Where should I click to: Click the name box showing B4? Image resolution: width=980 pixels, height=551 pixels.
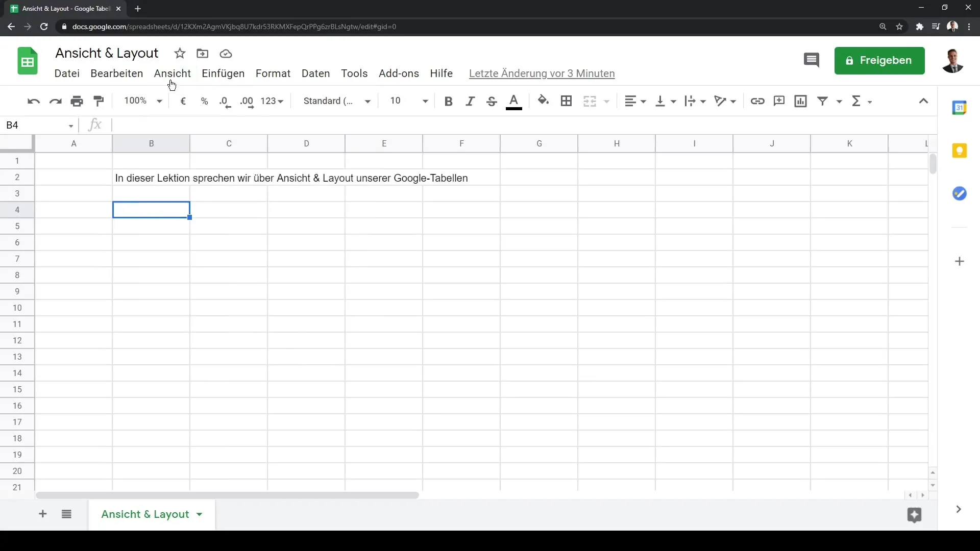(x=39, y=125)
